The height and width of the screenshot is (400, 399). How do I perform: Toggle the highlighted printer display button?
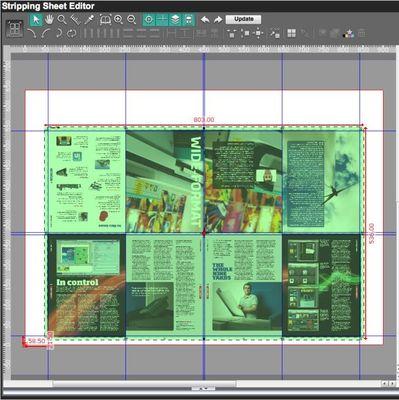pyautogui.click(x=188, y=20)
